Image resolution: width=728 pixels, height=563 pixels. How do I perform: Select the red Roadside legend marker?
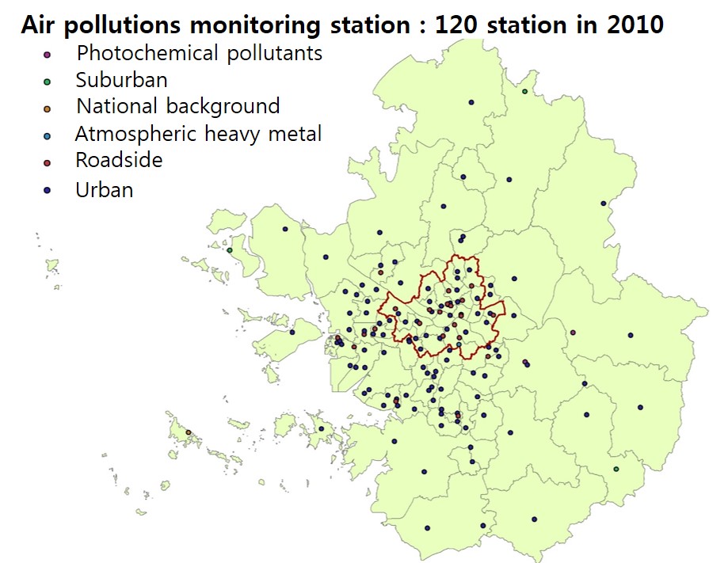pos(48,162)
